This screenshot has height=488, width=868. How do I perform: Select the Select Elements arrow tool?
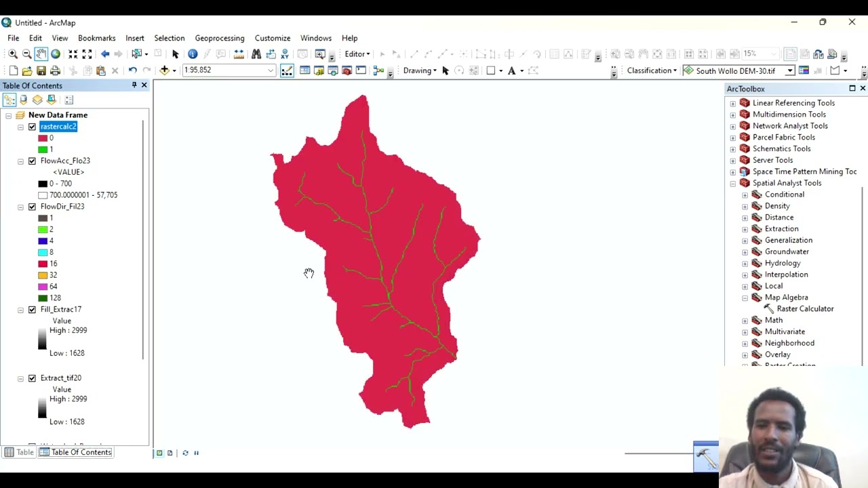point(176,54)
